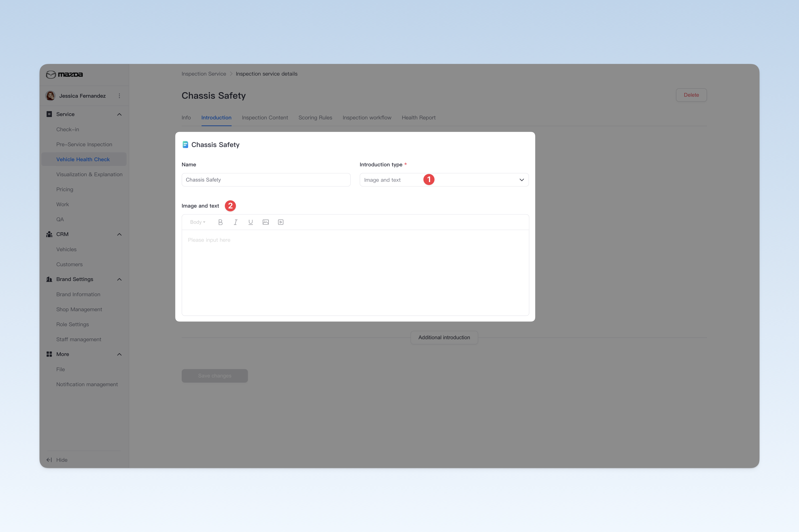Insert an image via editor toolbar icon

pos(266,222)
